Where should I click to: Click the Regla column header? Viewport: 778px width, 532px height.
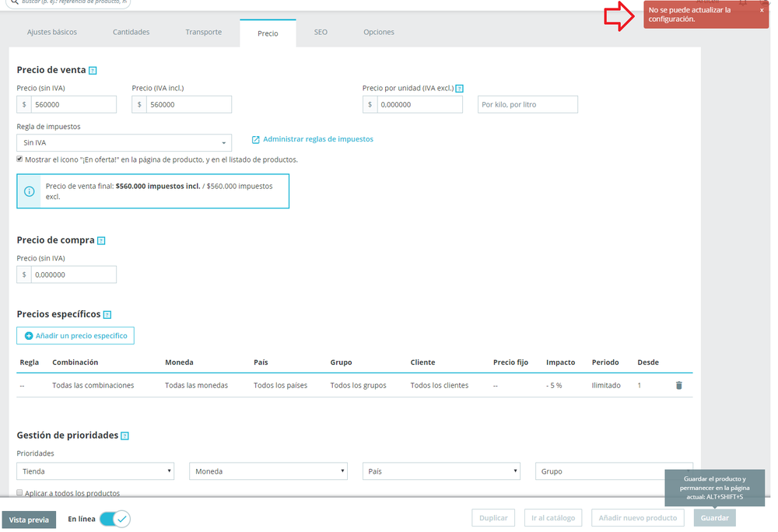pos(30,362)
